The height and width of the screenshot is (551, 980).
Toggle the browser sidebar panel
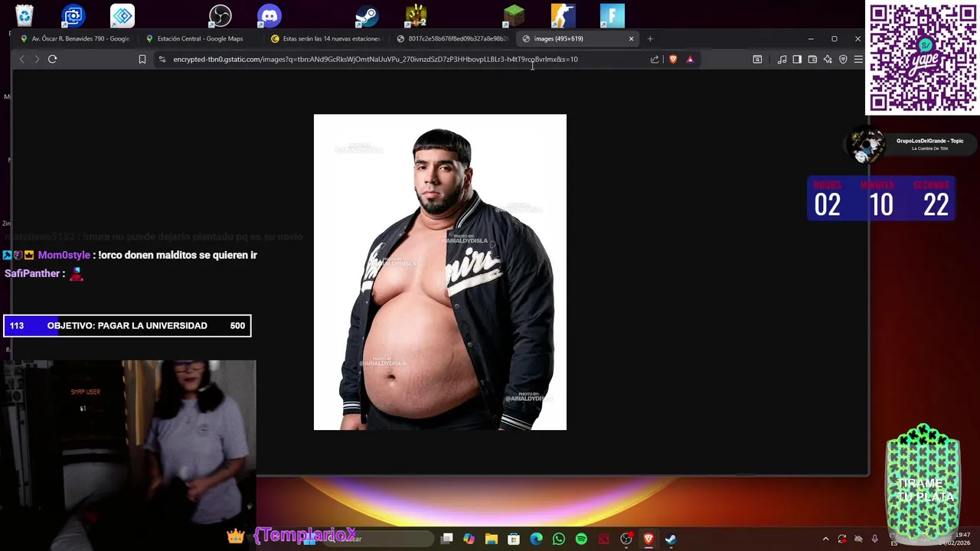tap(797, 59)
